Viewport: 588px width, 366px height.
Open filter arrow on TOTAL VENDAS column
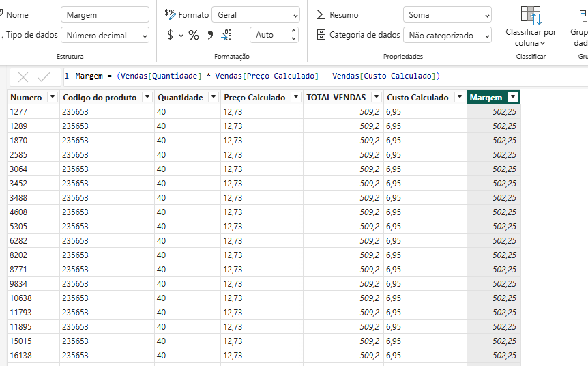tap(376, 98)
